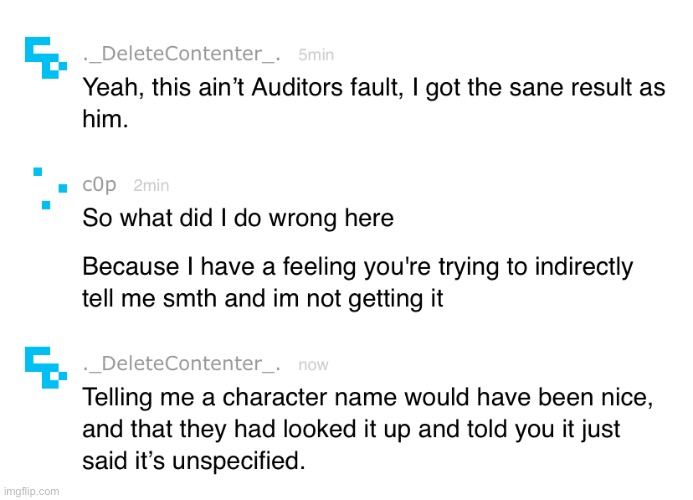The image size is (693, 500).
Task: Open ._DeleteContenter_. profile from the 5min comment
Action: [181, 54]
